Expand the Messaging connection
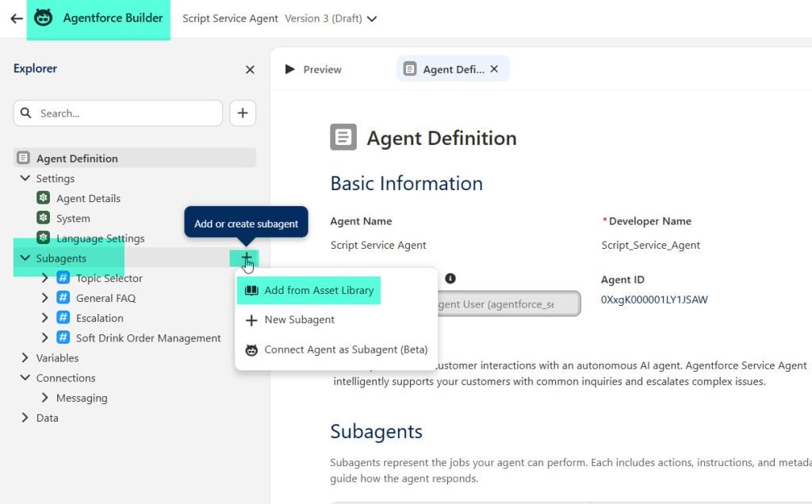812x504 pixels. click(44, 397)
